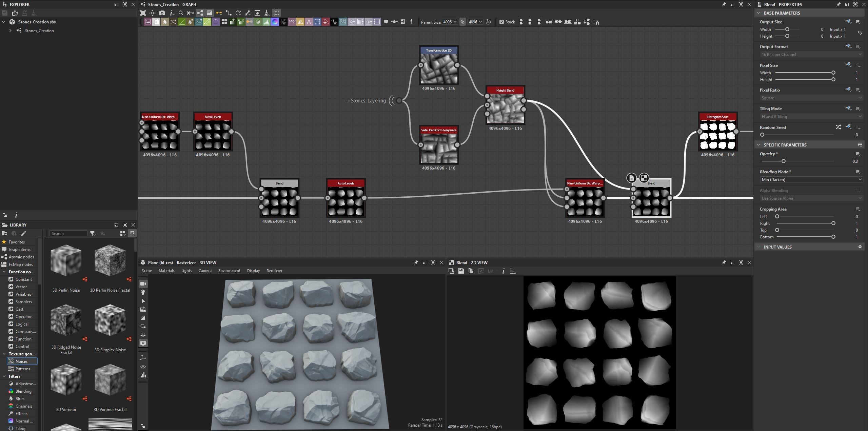Expand the Stones_Creation graph tree item
The width and height of the screenshot is (868, 431).
tap(10, 31)
